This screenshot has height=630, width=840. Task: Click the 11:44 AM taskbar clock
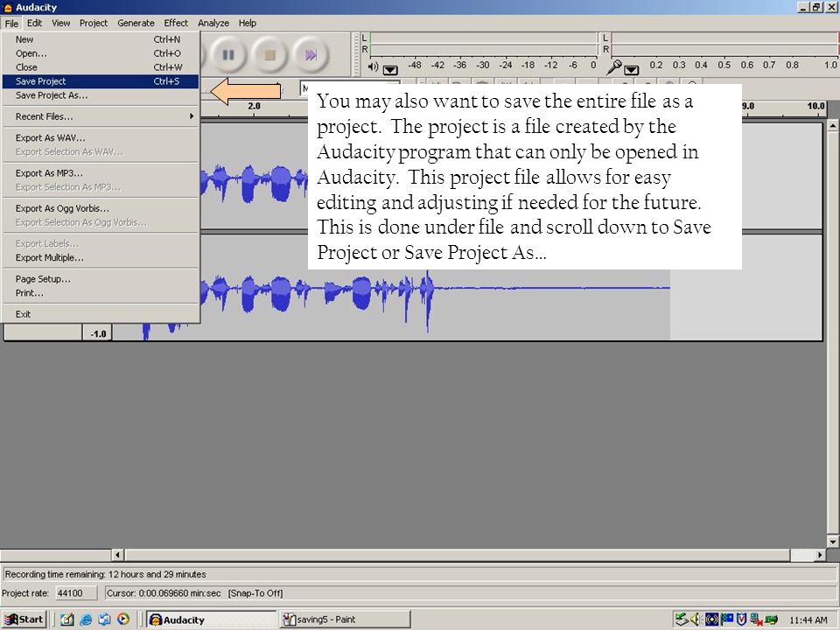808,620
